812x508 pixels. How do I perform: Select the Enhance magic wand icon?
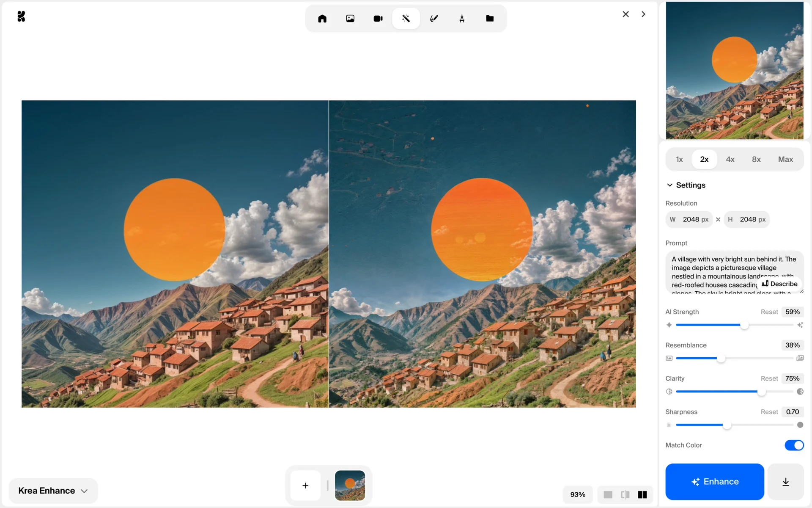(x=406, y=19)
